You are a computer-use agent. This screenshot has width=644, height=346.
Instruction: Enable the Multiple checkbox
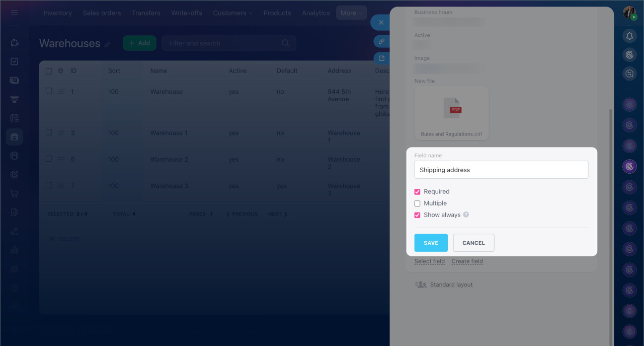tap(417, 203)
